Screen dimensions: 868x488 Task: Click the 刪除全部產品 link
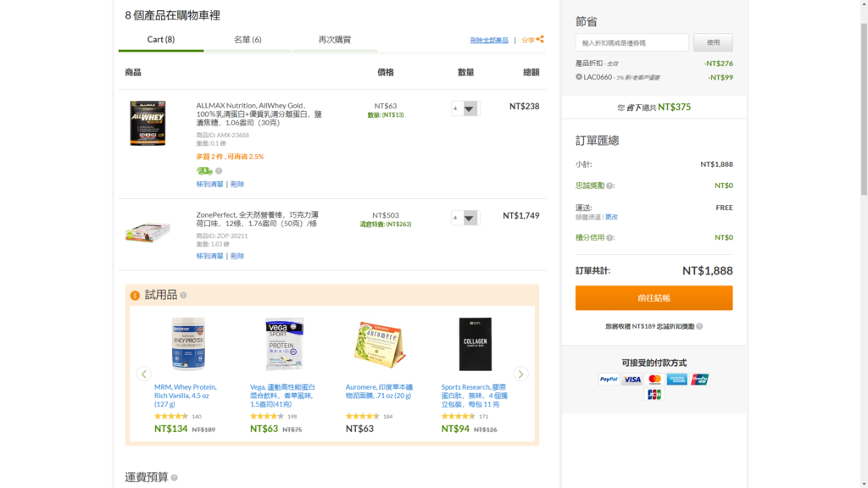click(x=489, y=40)
